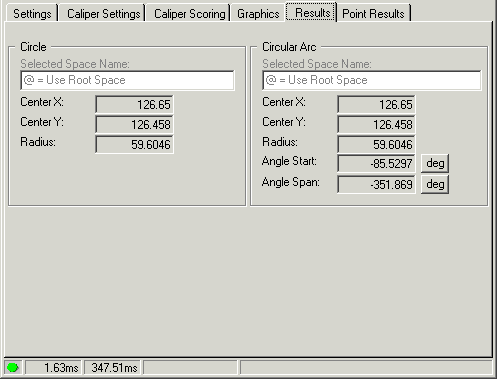497x379 pixels.
Task: Click the Circular Arc Radius label
Action: pyautogui.click(x=280, y=142)
